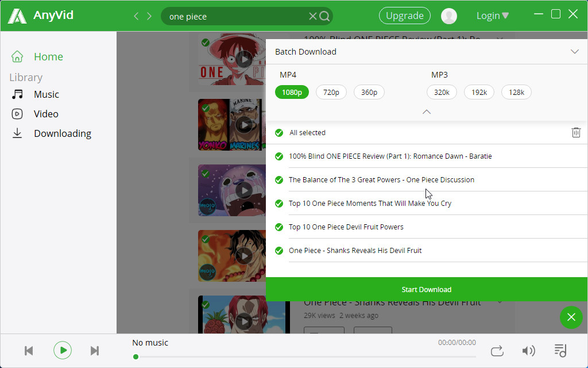This screenshot has height=368, width=588.
Task: Click Start Download button
Action: [x=427, y=289]
